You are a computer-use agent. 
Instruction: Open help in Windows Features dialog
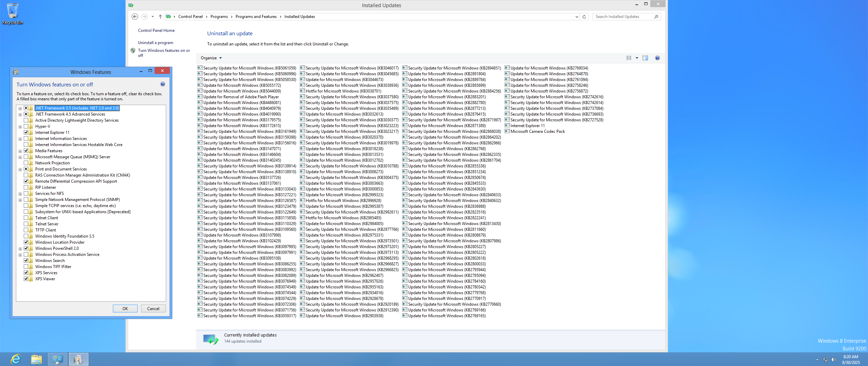click(x=163, y=84)
